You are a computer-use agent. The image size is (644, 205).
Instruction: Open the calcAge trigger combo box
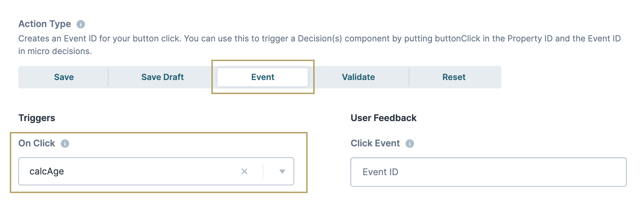(x=156, y=171)
